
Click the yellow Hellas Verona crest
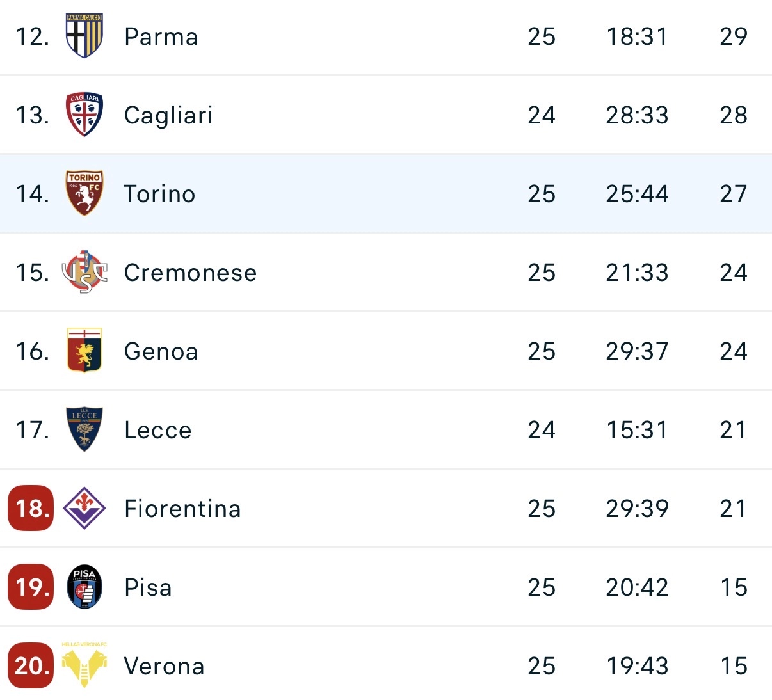[x=84, y=665]
